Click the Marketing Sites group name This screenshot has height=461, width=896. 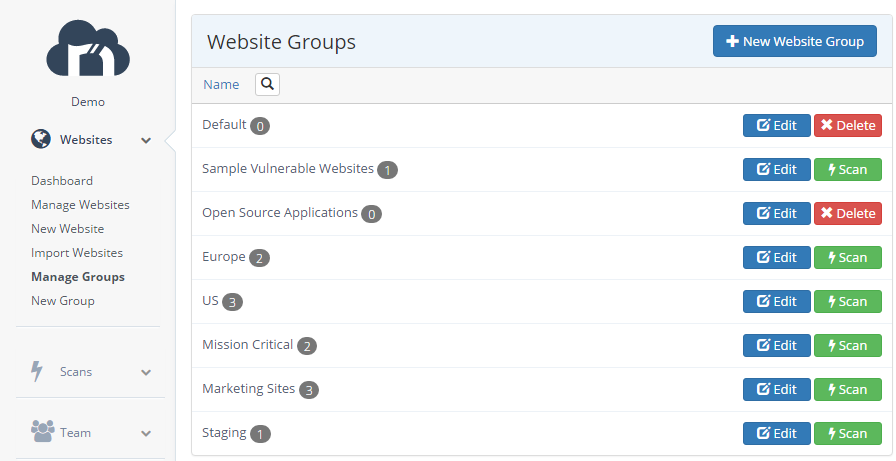pos(249,388)
